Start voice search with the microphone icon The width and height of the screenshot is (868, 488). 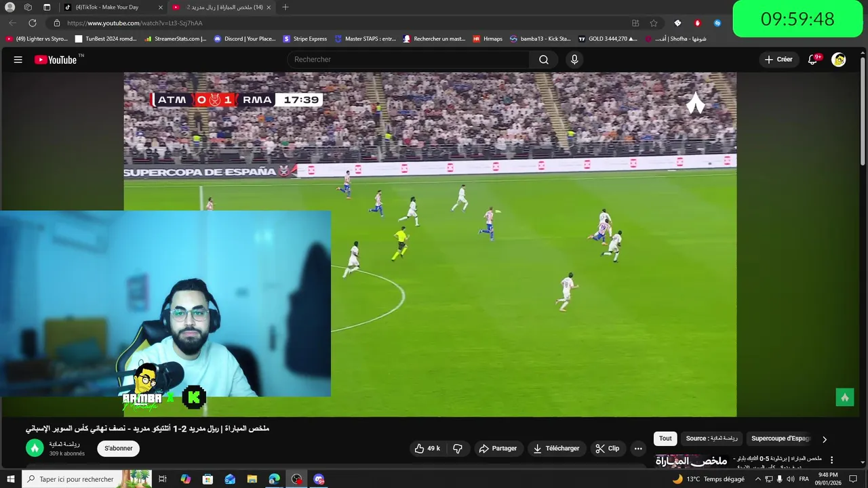point(574,60)
